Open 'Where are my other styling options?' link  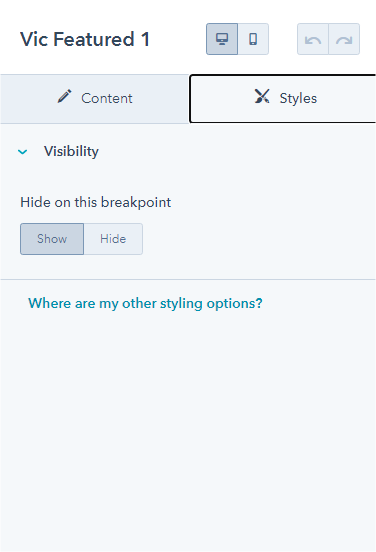click(x=145, y=303)
